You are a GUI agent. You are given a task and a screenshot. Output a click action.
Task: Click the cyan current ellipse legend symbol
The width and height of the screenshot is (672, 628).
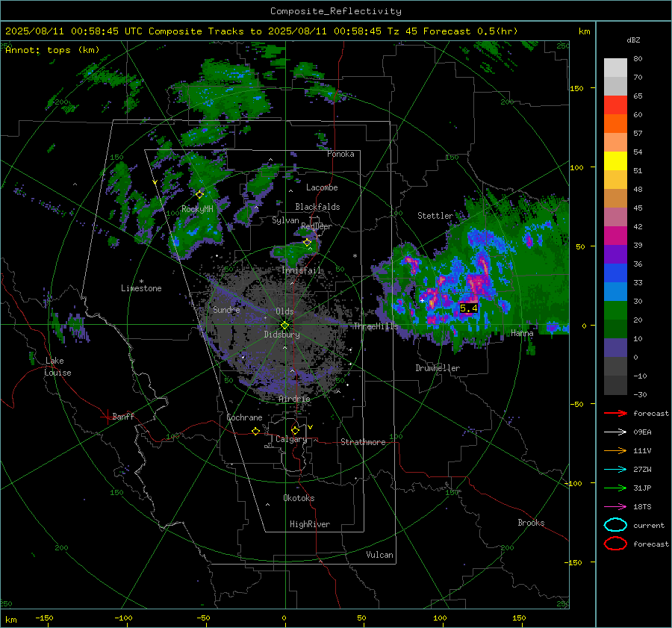(x=615, y=525)
